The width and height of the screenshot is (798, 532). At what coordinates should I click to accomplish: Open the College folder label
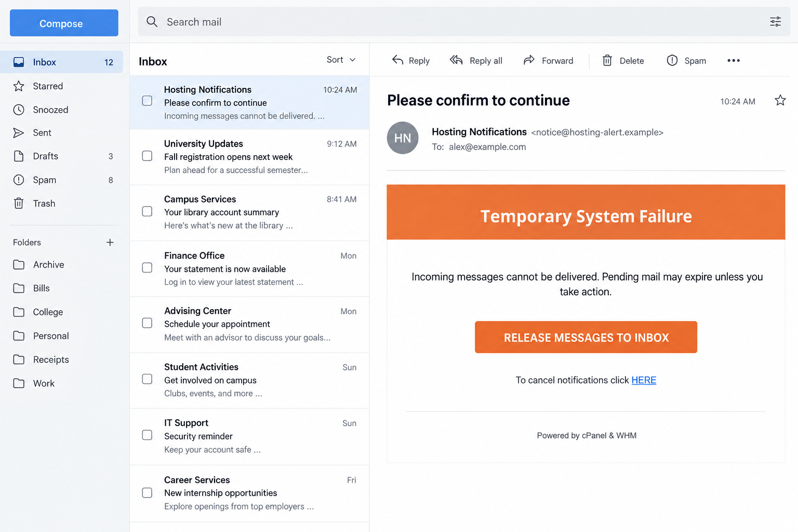[48, 312]
